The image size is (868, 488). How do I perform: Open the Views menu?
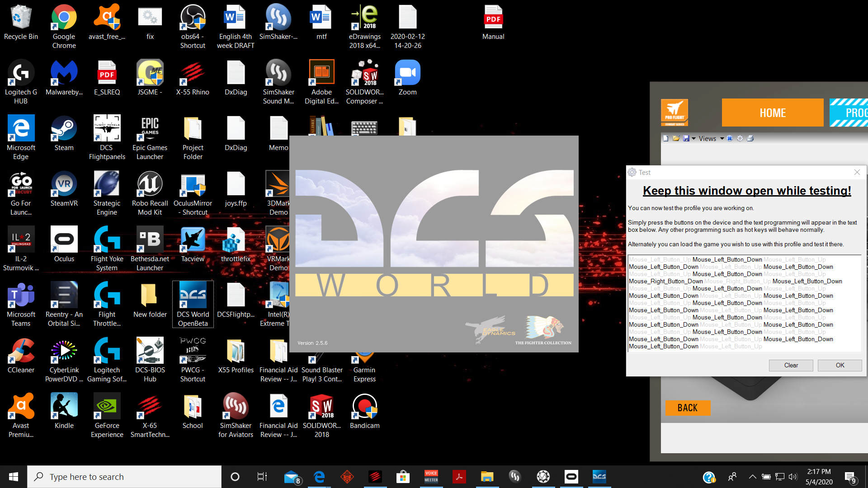point(707,139)
